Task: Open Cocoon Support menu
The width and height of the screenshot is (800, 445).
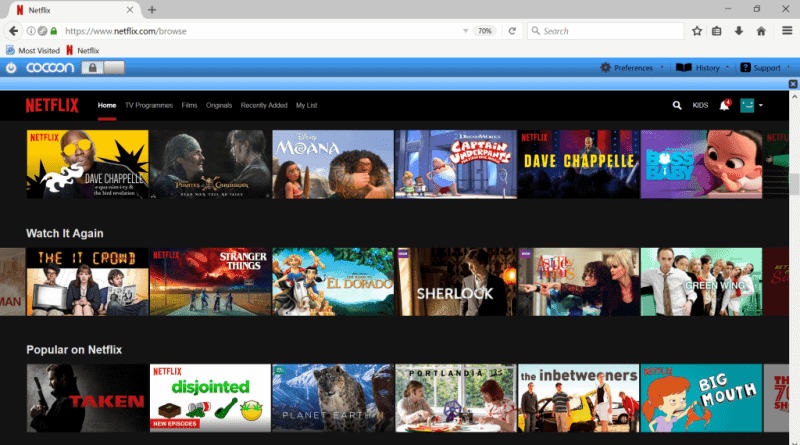Action: (x=765, y=68)
